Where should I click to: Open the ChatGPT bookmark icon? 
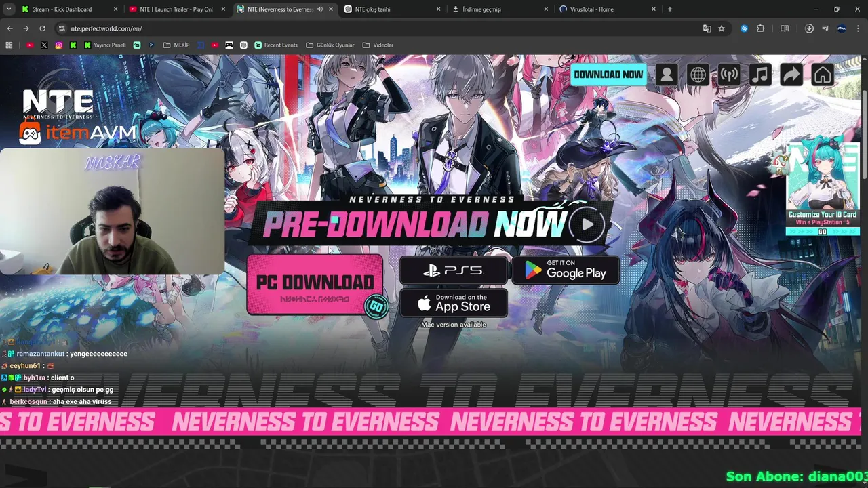click(x=243, y=45)
